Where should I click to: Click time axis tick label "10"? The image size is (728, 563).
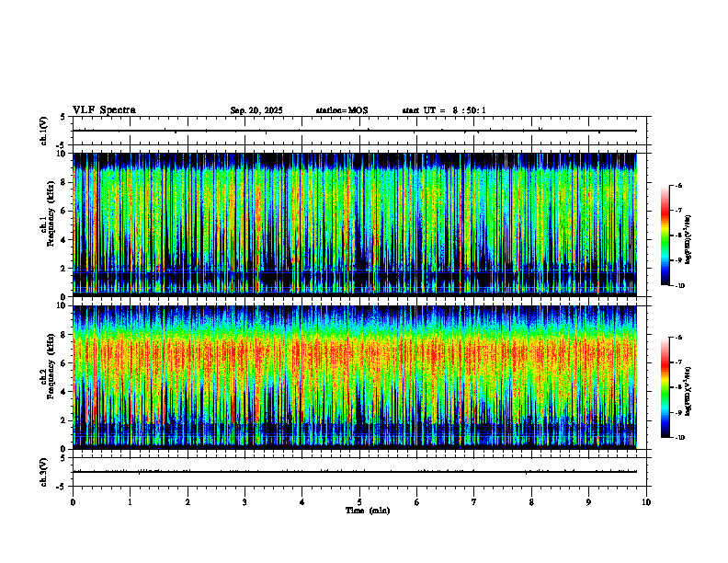[646, 502]
